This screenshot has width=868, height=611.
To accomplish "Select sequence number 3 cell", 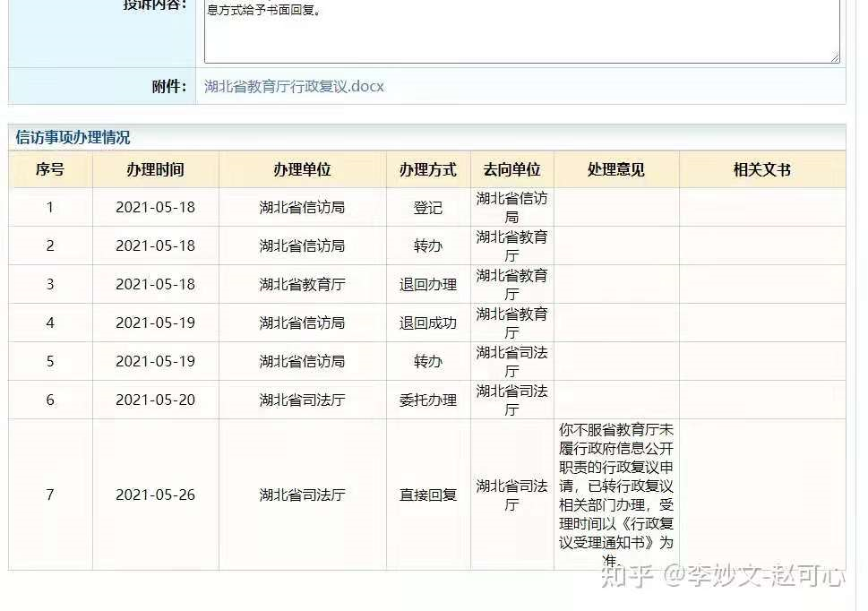I will click(50, 285).
